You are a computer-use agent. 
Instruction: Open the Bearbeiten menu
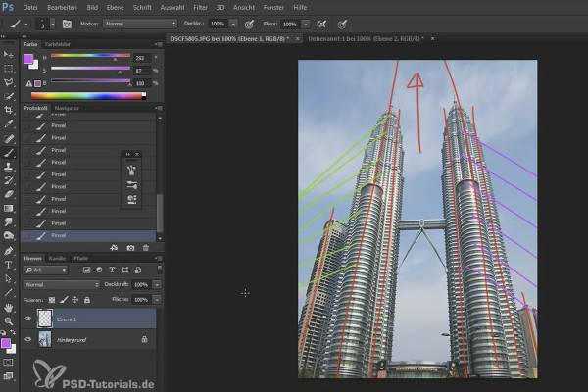(63, 8)
